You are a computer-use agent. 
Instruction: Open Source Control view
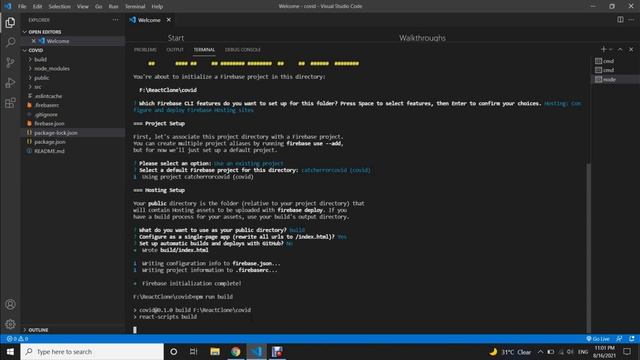(x=10, y=62)
